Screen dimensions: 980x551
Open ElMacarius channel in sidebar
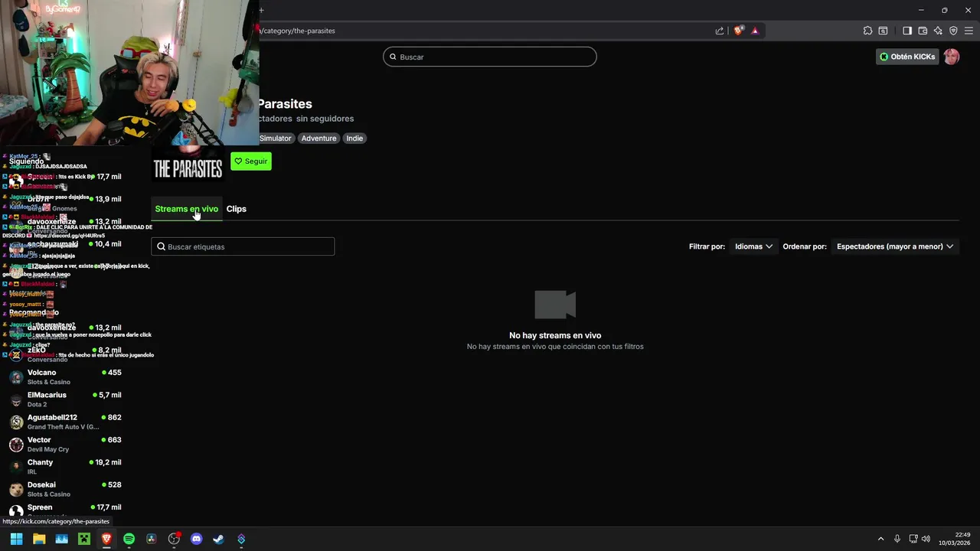point(65,399)
